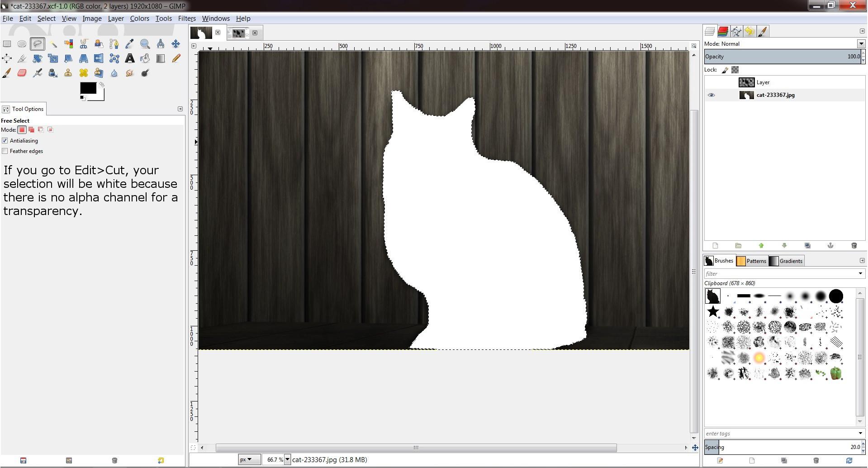Select the Measure tool

pos(160,44)
